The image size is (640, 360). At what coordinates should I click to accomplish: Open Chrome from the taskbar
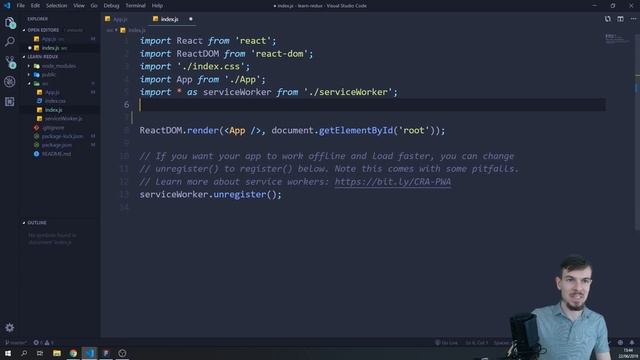click(73, 353)
